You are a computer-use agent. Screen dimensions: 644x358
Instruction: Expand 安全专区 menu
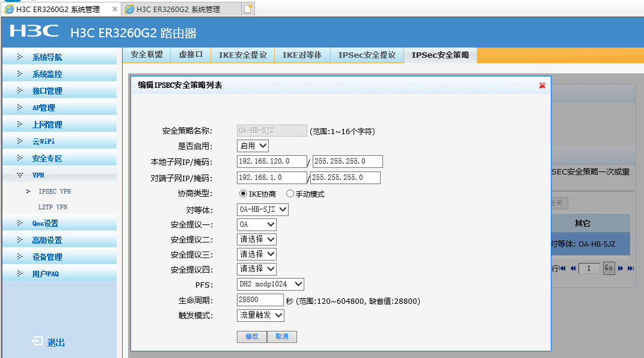pos(60,158)
